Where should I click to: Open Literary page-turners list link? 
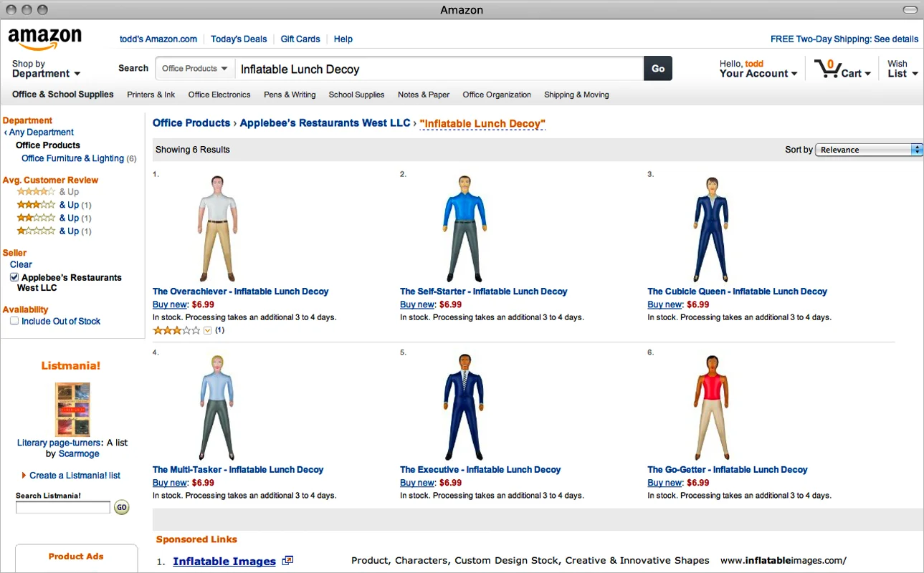click(x=59, y=443)
